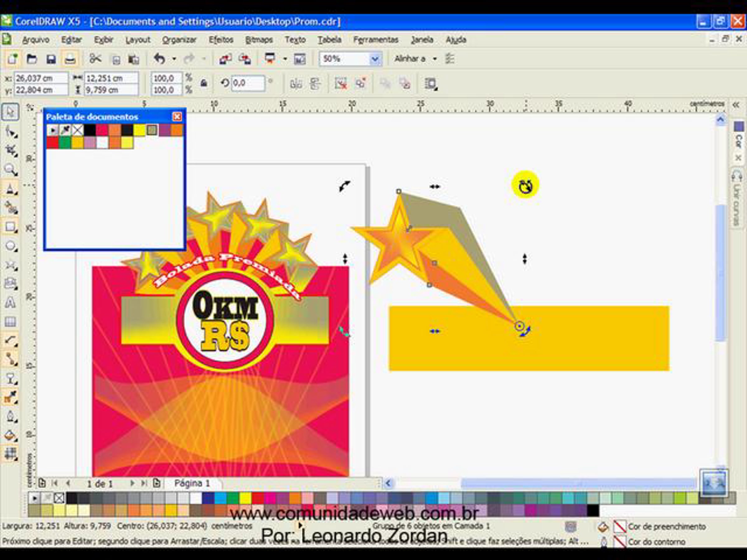Open the Organizar menu

pyautogui.click(x=179, y=40)
